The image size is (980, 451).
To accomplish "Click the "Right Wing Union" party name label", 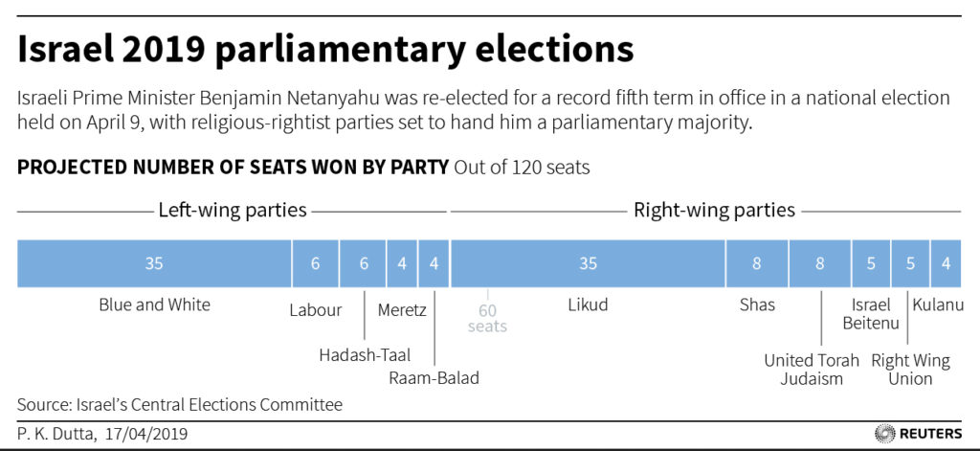I will coord(910,370).
